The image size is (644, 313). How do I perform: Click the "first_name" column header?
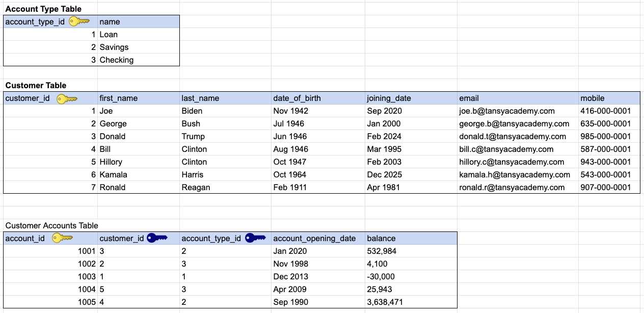(139, 98)
